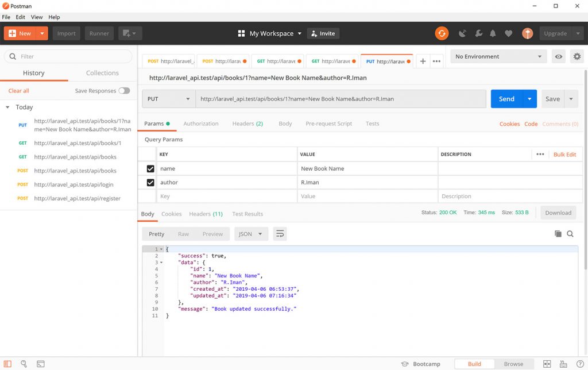The height and width of the screenshot is (370, 588).
Task: Search within the response body
Action: coord(570,234)
